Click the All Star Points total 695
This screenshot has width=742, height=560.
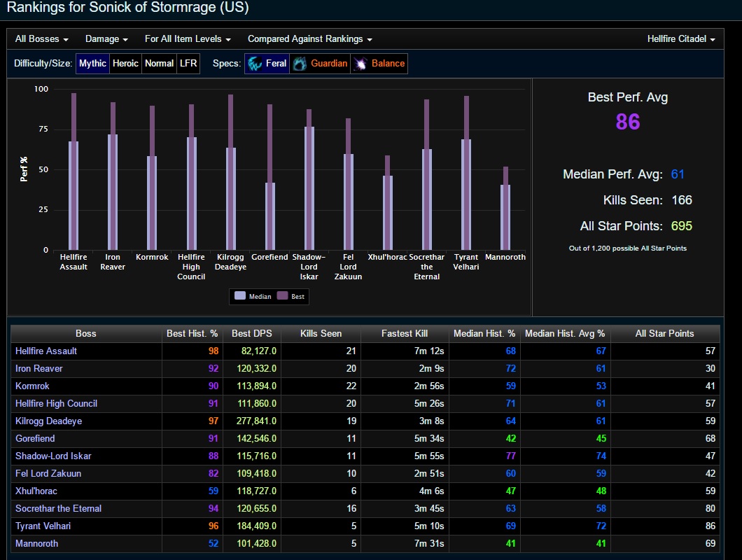pyautogui.click(x=681, y=226)
